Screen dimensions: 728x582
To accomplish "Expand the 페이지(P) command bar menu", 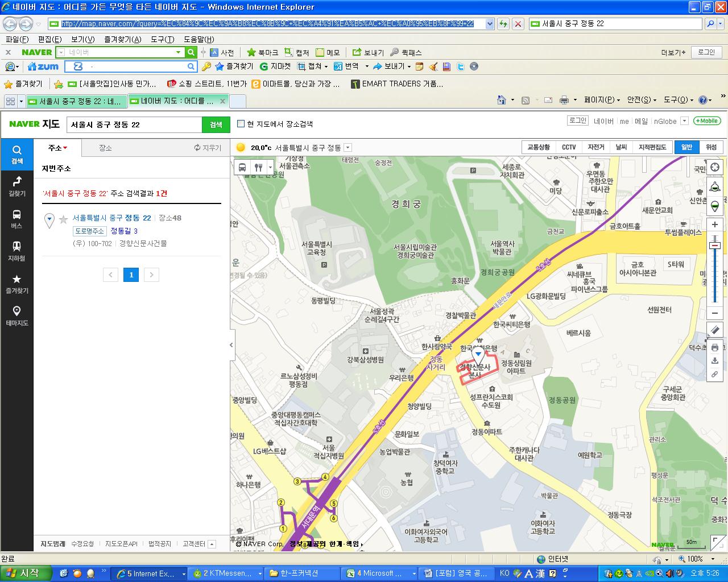I will (x=602, y=100).
